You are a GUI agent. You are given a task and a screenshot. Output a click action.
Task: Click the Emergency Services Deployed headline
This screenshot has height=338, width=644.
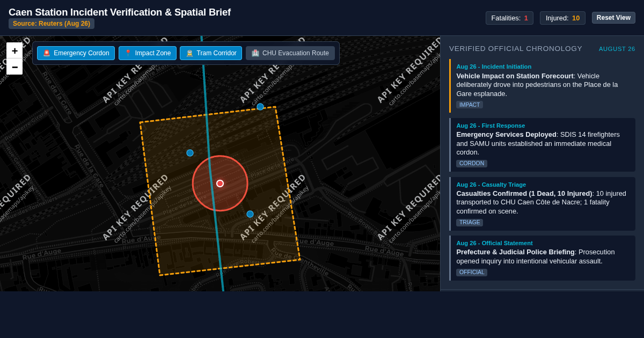(506, 135)
